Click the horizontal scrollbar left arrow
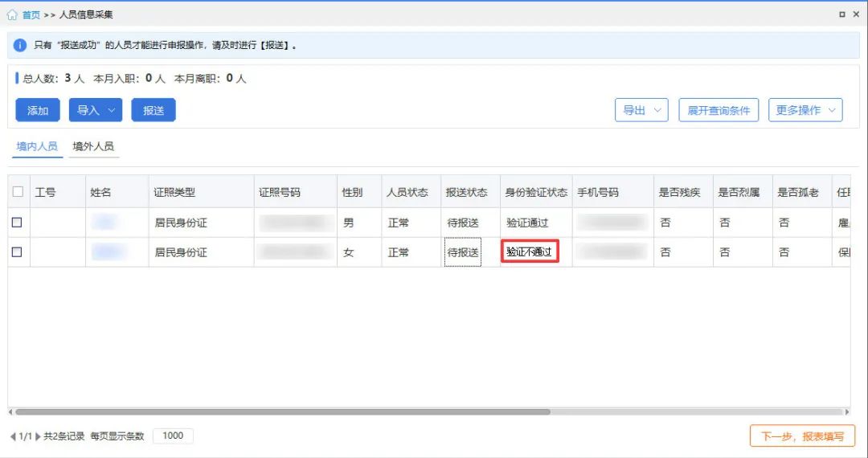Screen dimensions: 868x458 point(12,412)
